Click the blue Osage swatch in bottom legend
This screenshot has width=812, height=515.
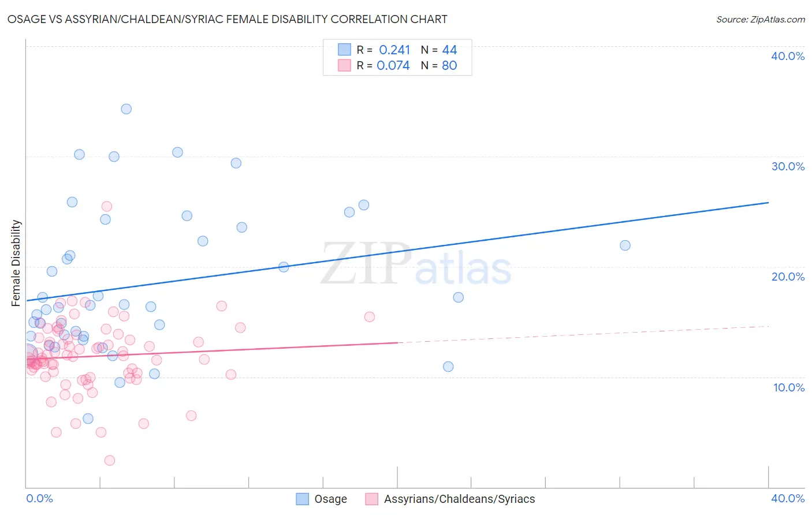303,499
